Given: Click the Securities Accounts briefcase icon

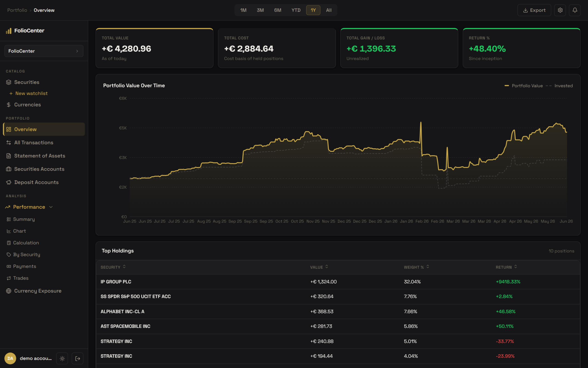Looking at the screenshot, I should click(9, 169).
